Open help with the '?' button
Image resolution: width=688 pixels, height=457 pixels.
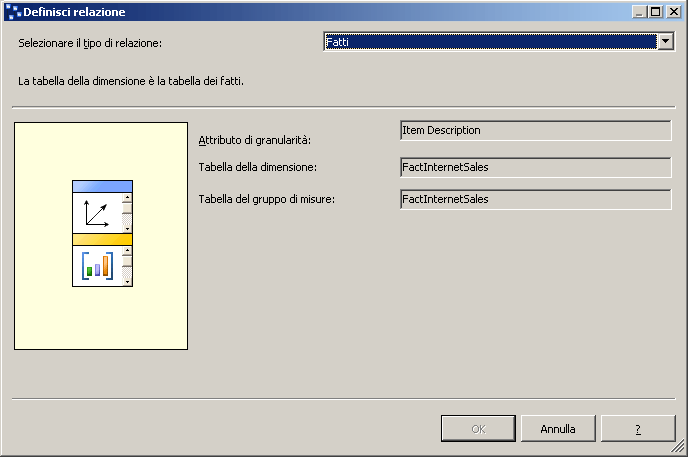(637, 429)
